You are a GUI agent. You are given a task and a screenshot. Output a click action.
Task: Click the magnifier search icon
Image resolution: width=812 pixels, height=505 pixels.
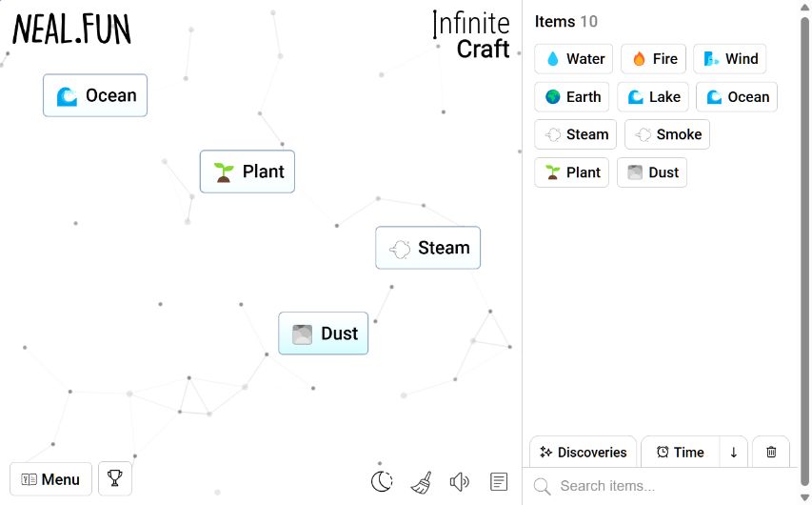pyautogui.click(x=543, y=486)
